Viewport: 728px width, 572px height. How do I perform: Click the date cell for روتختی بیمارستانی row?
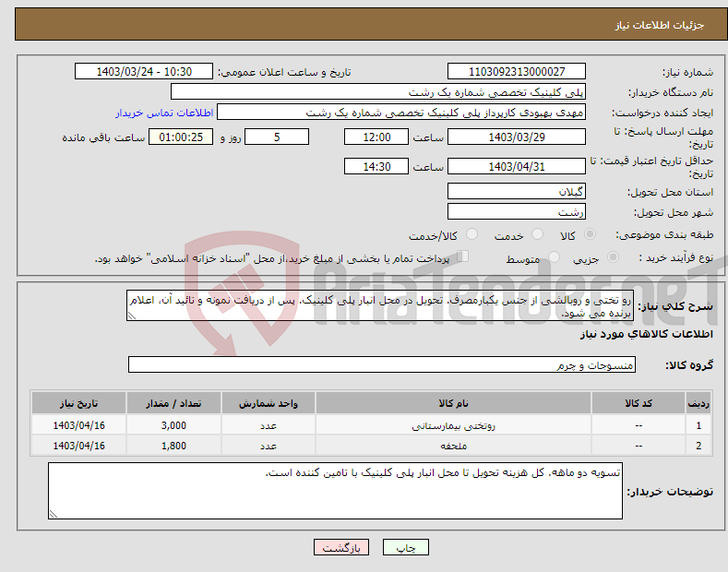tap(79, 425)
